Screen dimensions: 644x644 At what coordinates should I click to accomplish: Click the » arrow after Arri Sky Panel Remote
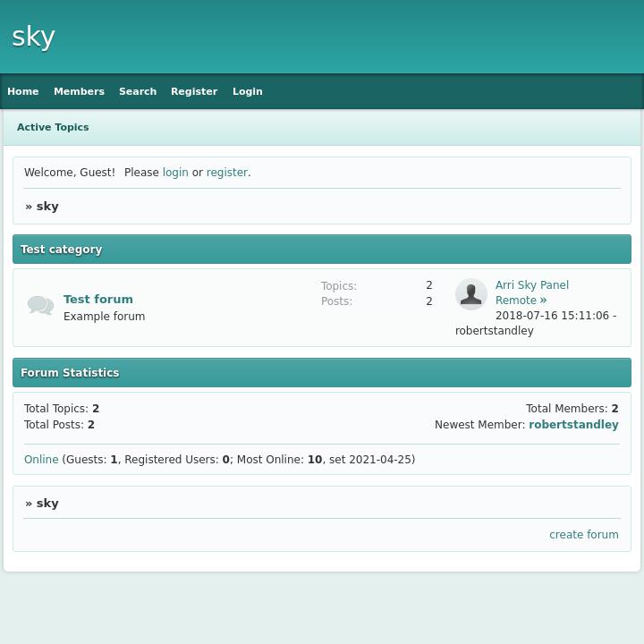coord(543,301)
